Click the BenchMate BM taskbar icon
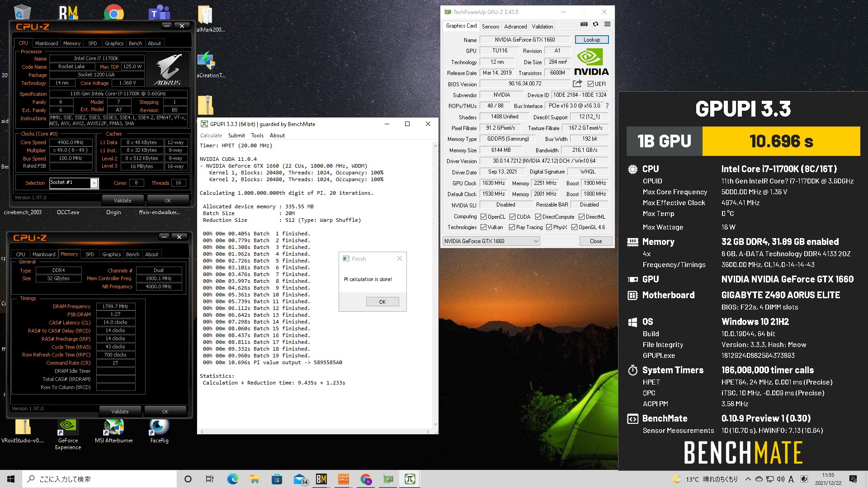This screenshot has height=488, width=868. click(321, 479)
